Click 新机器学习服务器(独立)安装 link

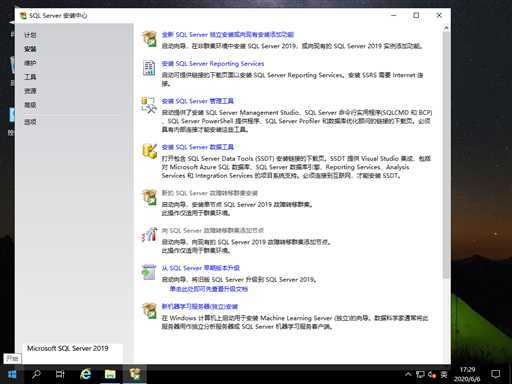coord(200,306)
